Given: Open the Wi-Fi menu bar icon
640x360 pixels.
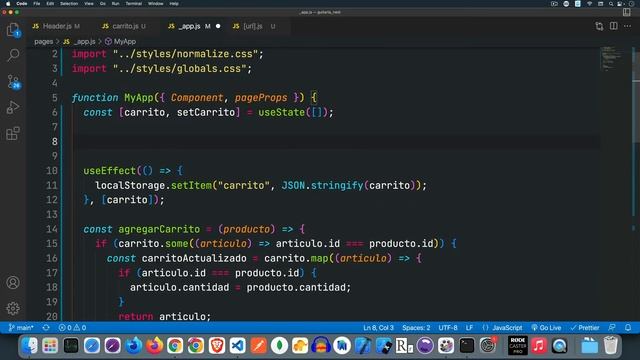Looking at the screenshot, I should coord(589,4).
